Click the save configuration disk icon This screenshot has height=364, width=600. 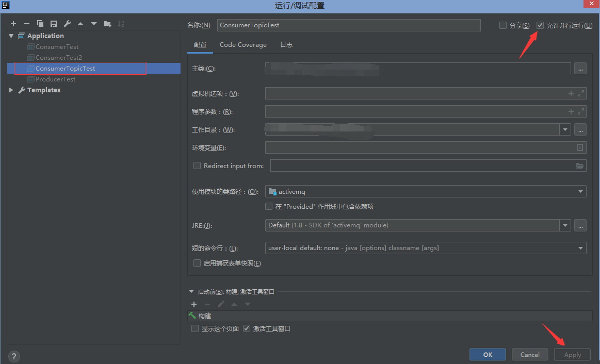[54, 24]
